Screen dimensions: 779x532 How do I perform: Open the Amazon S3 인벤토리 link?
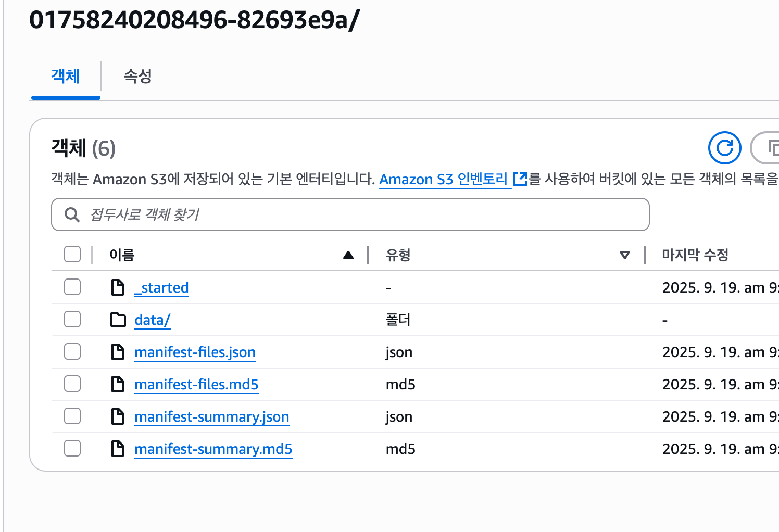pos(443,179)
